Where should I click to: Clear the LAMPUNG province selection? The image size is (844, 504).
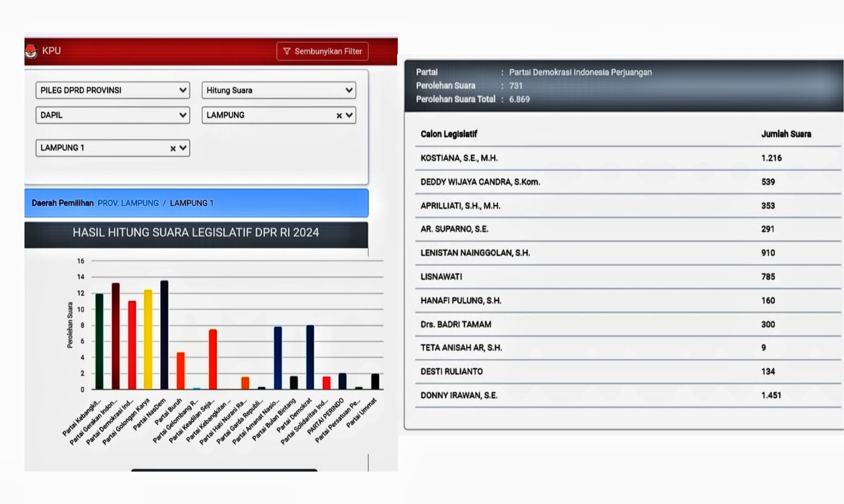(339, 115)
